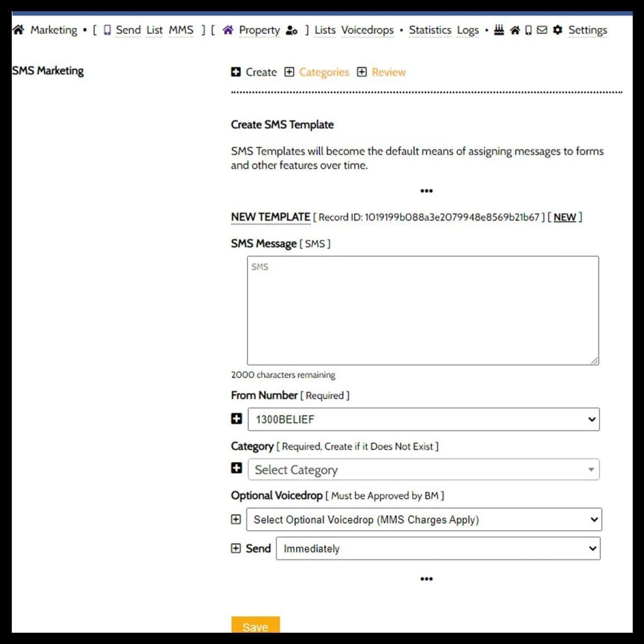644x644 pixels.
Task: Click the home icon beside Marketing
Action: tap(18, 30)
